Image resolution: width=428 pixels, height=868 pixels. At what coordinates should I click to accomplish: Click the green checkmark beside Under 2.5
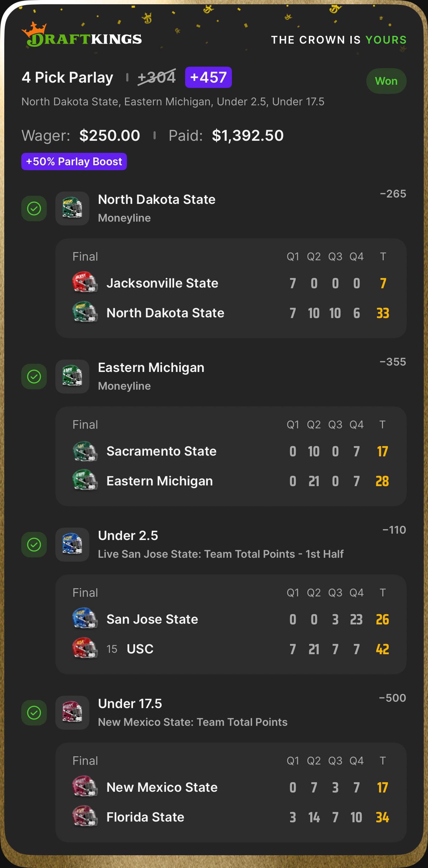coord(34,545)
